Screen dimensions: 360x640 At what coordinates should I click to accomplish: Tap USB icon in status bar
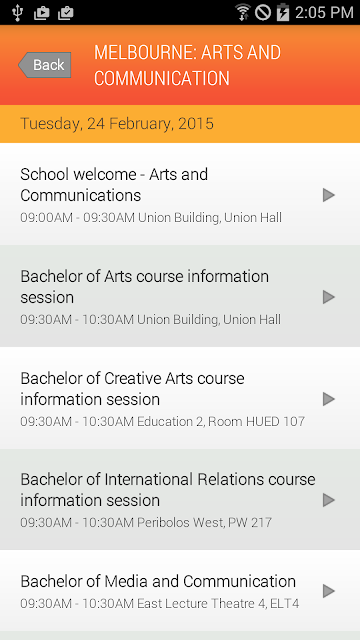coord(17,13)
